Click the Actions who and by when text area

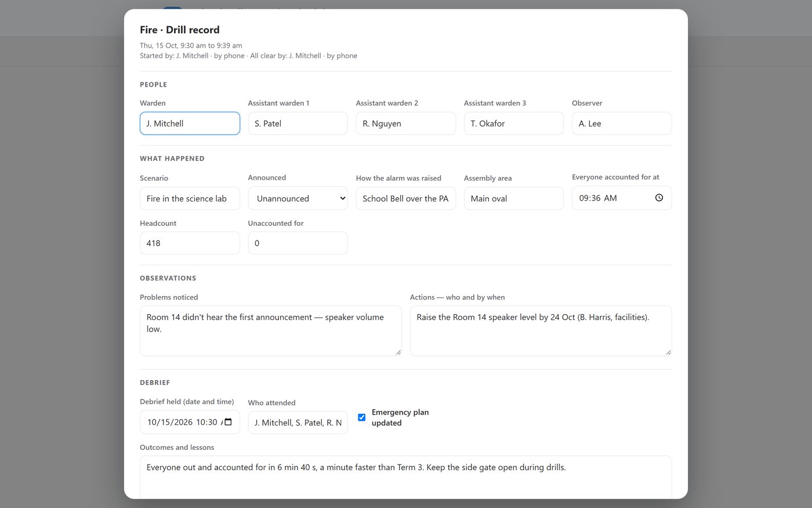(x=541, y=331)
